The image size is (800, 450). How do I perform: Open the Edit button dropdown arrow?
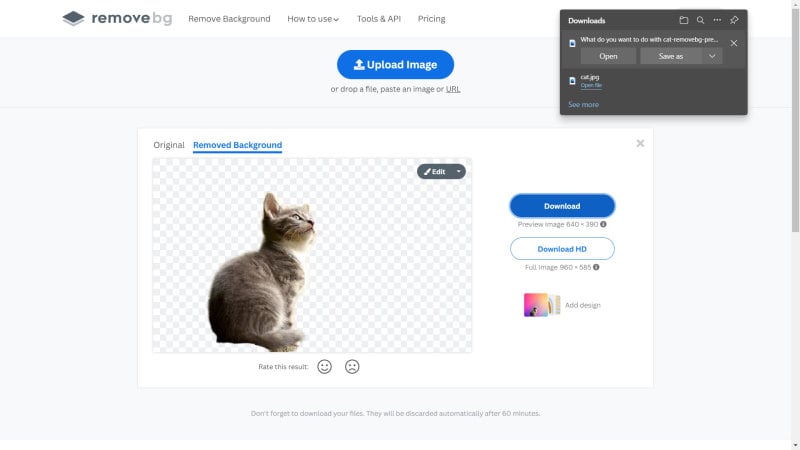tap(459, 171)
